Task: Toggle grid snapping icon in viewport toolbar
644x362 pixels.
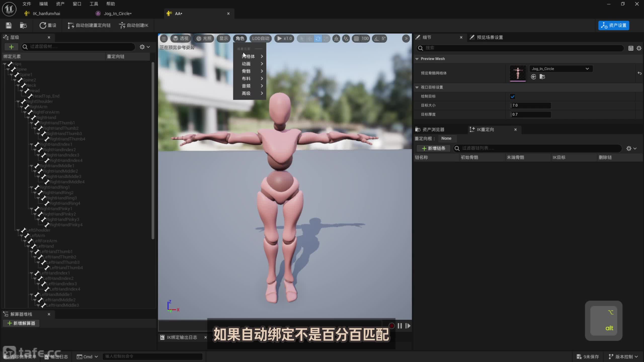Action: tap(356, 38)
